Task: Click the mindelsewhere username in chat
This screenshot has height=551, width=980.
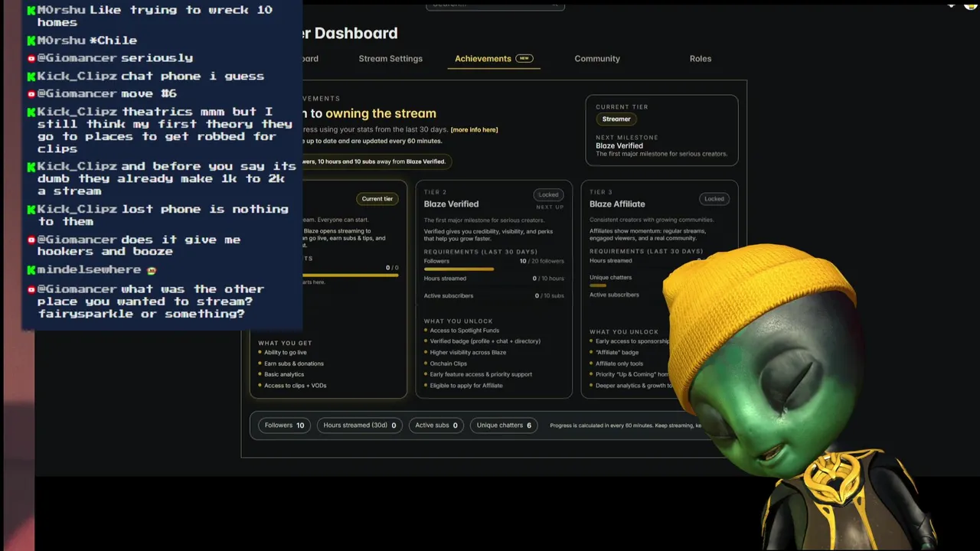Action: pos(90,270)
